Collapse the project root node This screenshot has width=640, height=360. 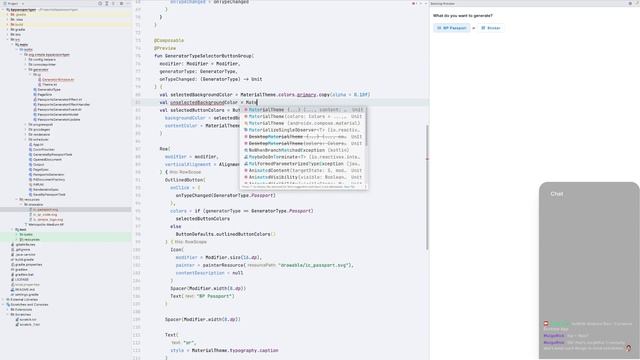(x=3, y=9)
